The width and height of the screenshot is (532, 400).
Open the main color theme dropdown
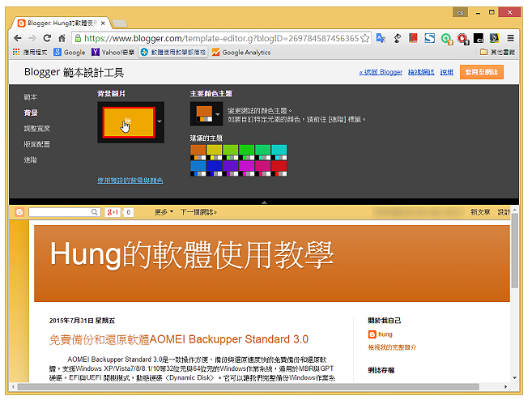[206, 114]
